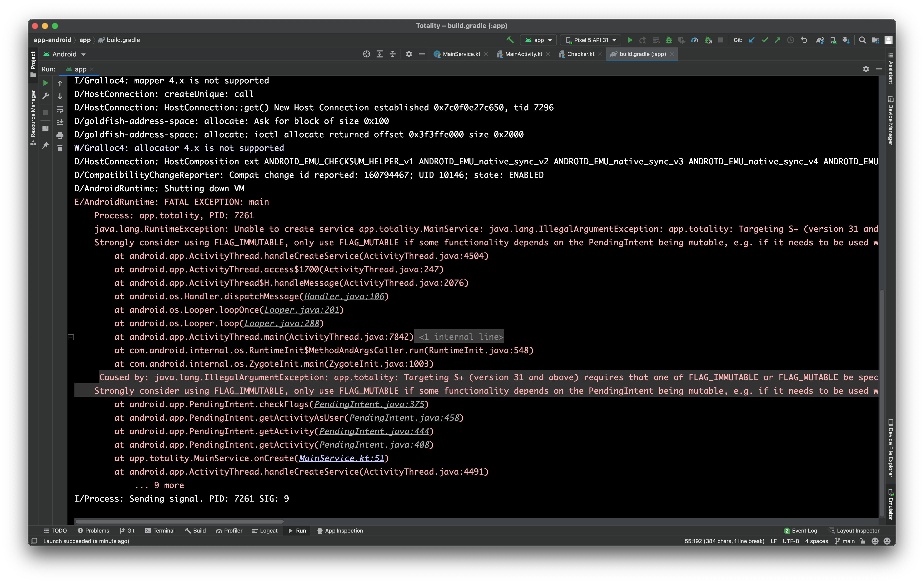Open the Profile app gauge icon
This screenshot has height=583, width=924.
(x=694, y=40)
